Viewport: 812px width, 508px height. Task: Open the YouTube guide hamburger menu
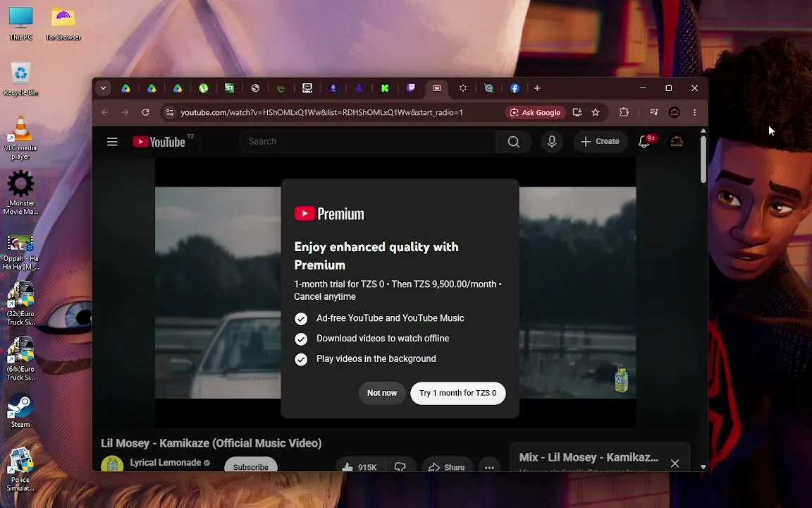[112, 142]
